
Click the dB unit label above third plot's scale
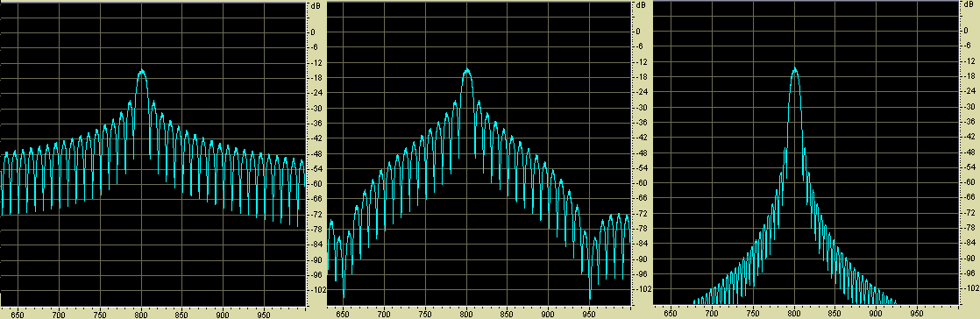pyautogui.click(x=966, y=5)
